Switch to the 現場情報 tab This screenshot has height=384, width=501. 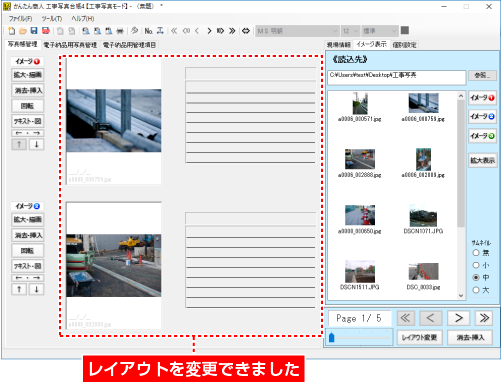click(x=339, y=45)
